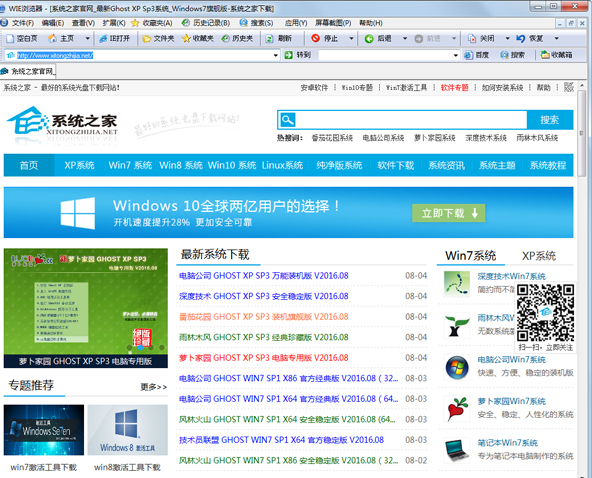Screen dimensions: 592x478
Task: Click the QR icon in top links
Action: coord(569,88)
